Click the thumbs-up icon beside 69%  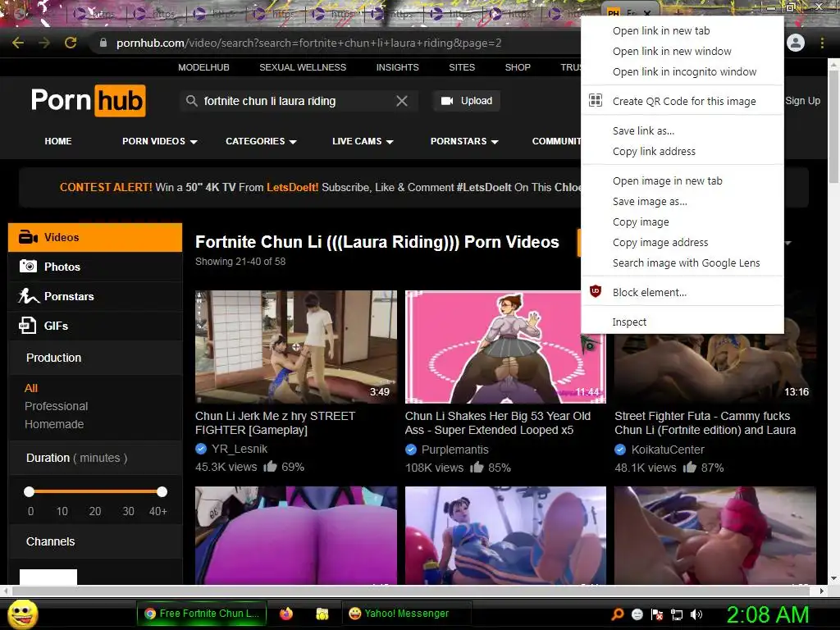point(270,466)
